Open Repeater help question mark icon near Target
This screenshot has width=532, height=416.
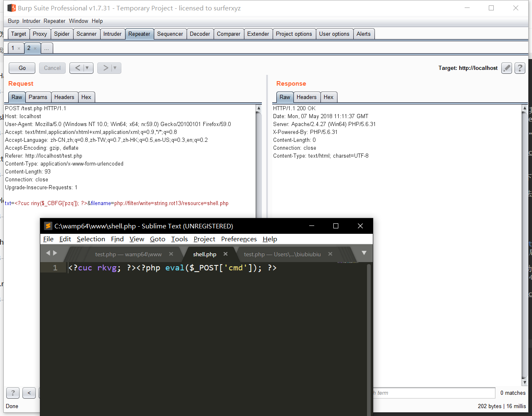520,68
